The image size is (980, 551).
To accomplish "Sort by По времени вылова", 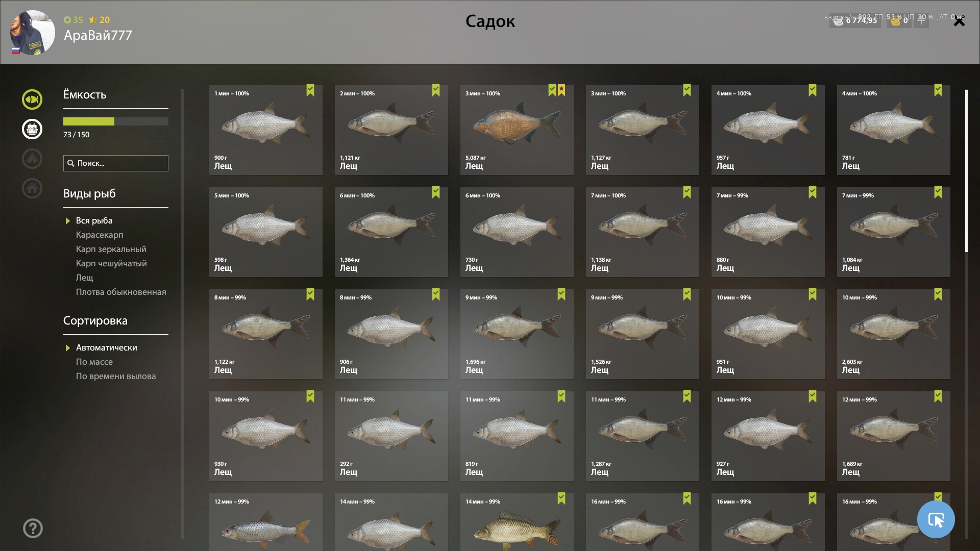I will [116, 376].
